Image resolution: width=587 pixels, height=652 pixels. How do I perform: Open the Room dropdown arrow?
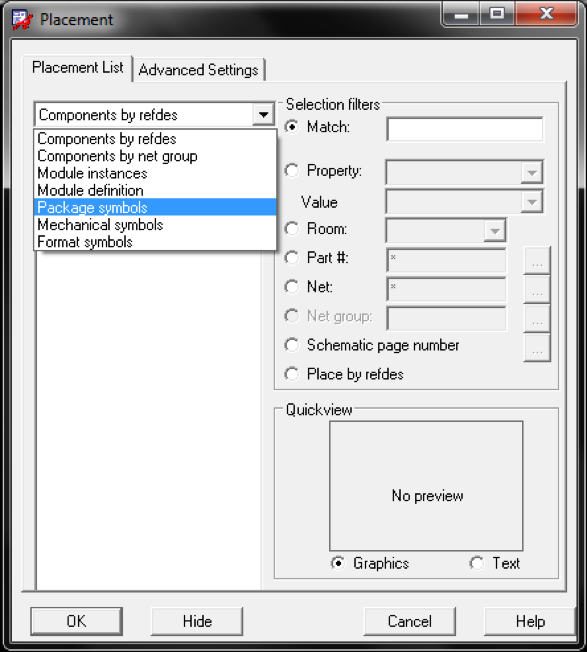click(495, 231)
